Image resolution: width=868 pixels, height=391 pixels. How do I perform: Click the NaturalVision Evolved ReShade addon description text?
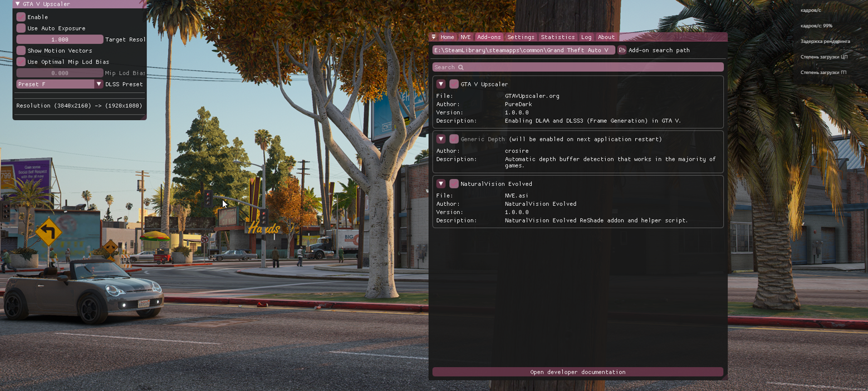point(596,221)
